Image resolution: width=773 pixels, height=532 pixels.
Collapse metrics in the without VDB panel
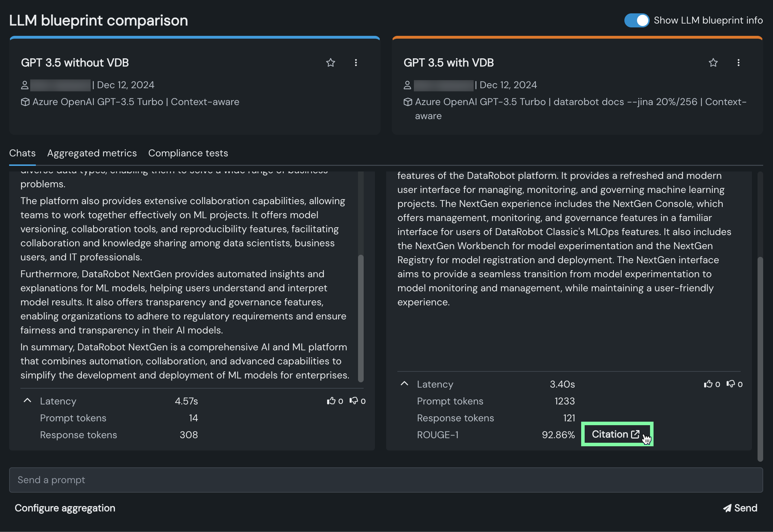pos(27,401)
